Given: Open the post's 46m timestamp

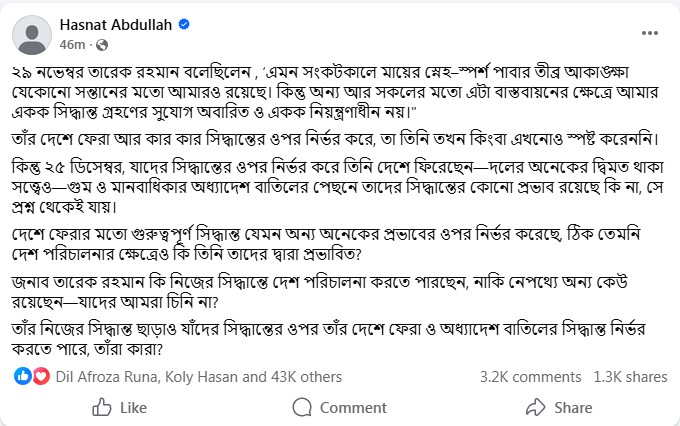Looking at the screenshot, I should point(73,46).
